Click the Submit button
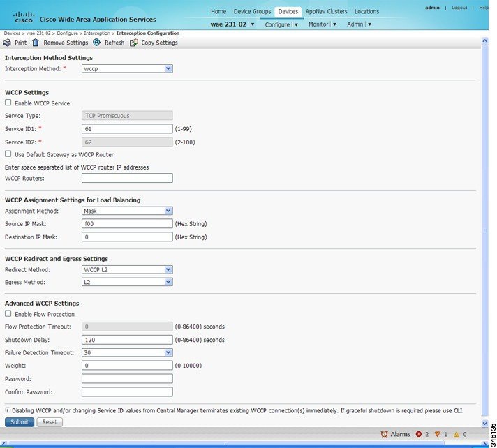Screen dimensions: 497x448 click(20, 422)
